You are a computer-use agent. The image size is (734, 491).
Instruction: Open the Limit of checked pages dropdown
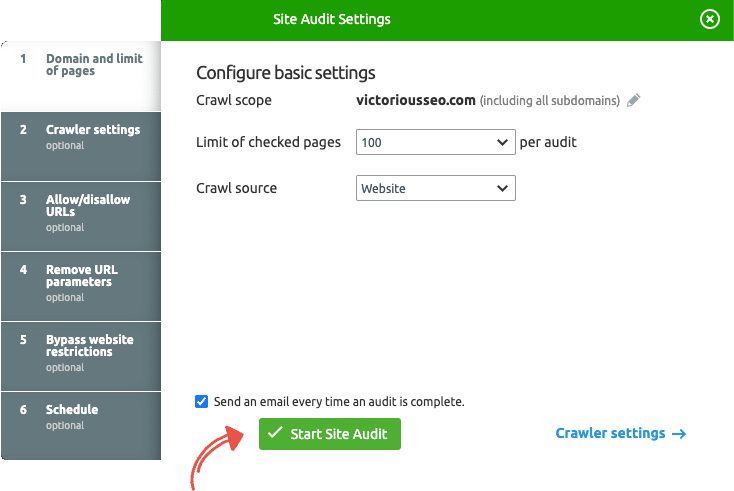click(x=435, y=142)
